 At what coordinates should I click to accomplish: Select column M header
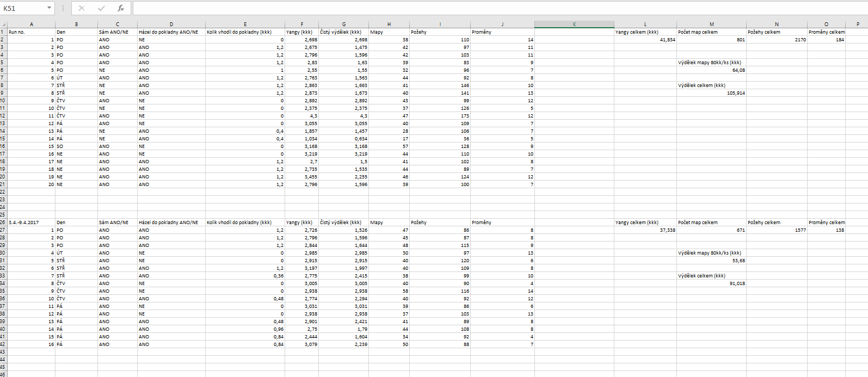[x=711, y=24]
